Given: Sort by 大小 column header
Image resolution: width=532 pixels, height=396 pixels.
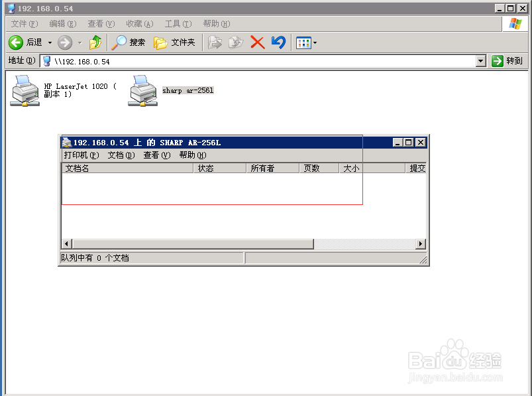Looking at the screenshot, I should pyautogui.click(x=372, y=168).
